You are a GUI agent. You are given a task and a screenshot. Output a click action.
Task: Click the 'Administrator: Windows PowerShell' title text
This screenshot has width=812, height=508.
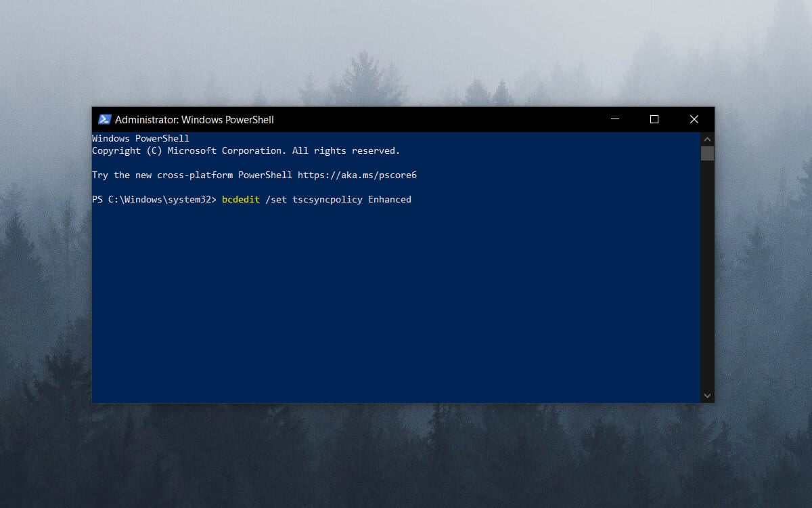194,120
